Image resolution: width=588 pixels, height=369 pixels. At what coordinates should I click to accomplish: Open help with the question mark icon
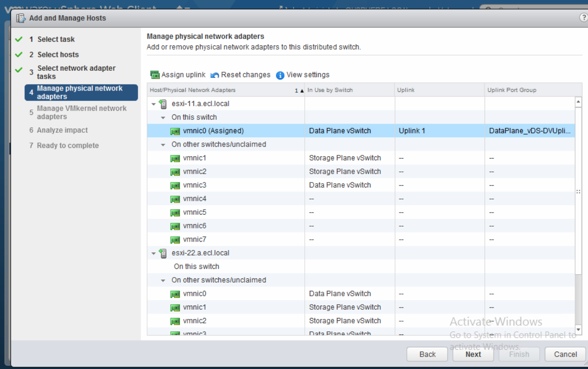pyautogui.click(x=583, y=17)
